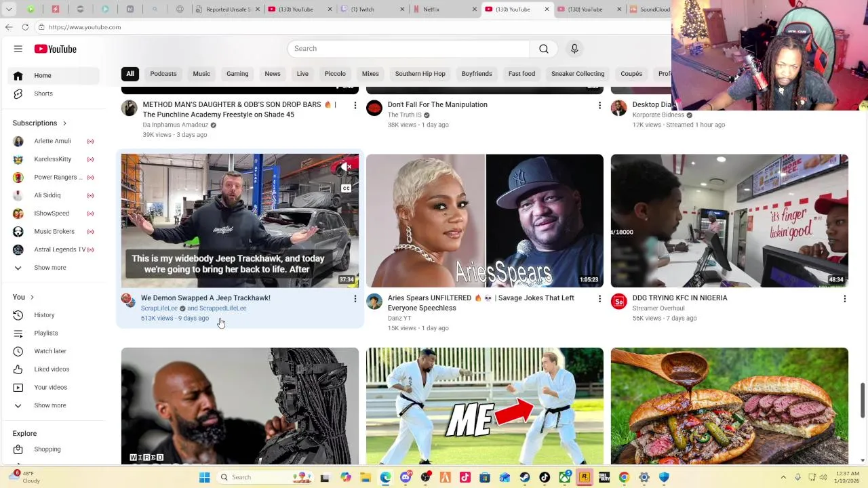Open the Windows Start menu
Image resolution: width=868 pixels, height=488 pixels.
204,477
